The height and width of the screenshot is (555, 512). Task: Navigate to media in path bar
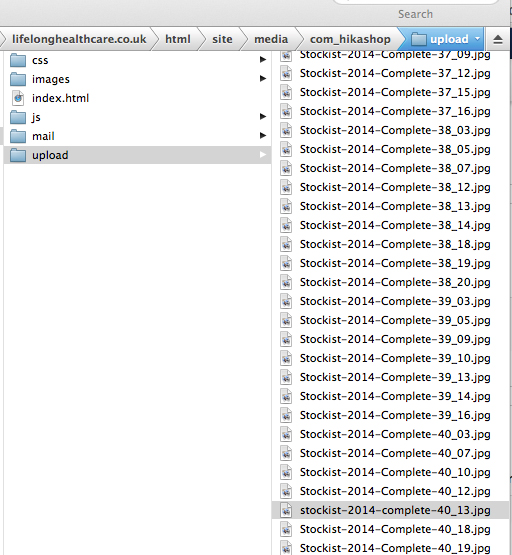pyautogui.click(x=271, y=39)
